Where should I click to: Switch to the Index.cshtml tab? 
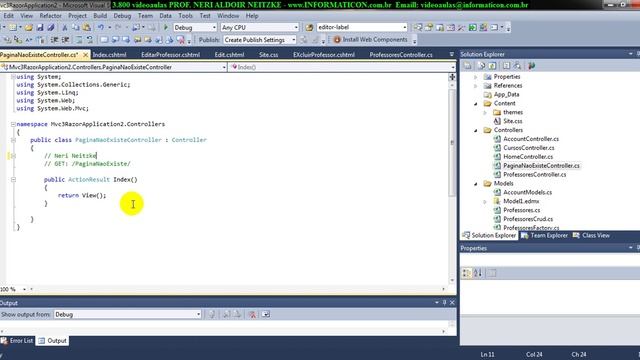click(x=109, y=55)
